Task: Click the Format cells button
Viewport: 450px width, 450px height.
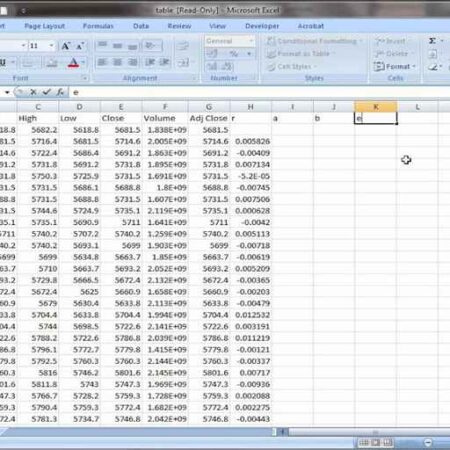Action: (395, 67)
